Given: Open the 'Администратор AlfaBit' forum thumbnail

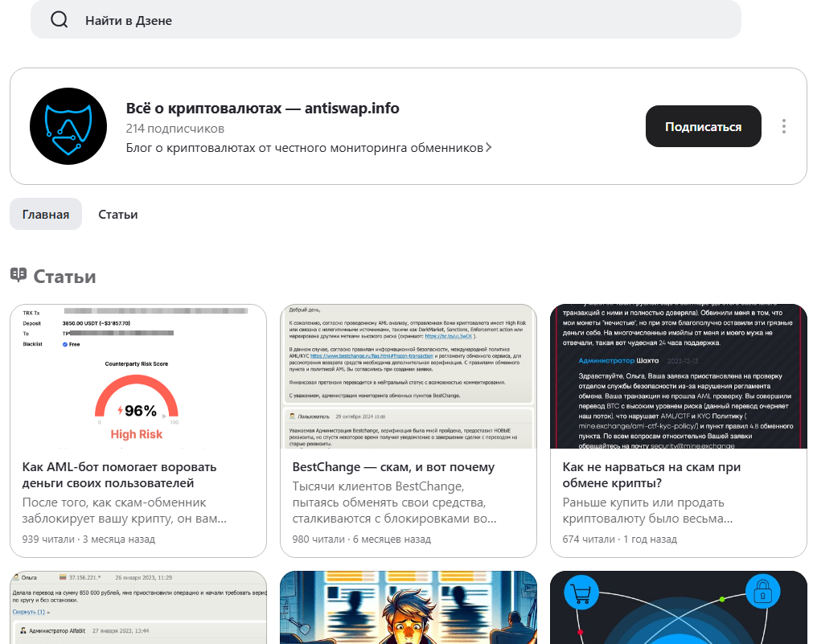Looking at the screenshot, I should point(138,608).
